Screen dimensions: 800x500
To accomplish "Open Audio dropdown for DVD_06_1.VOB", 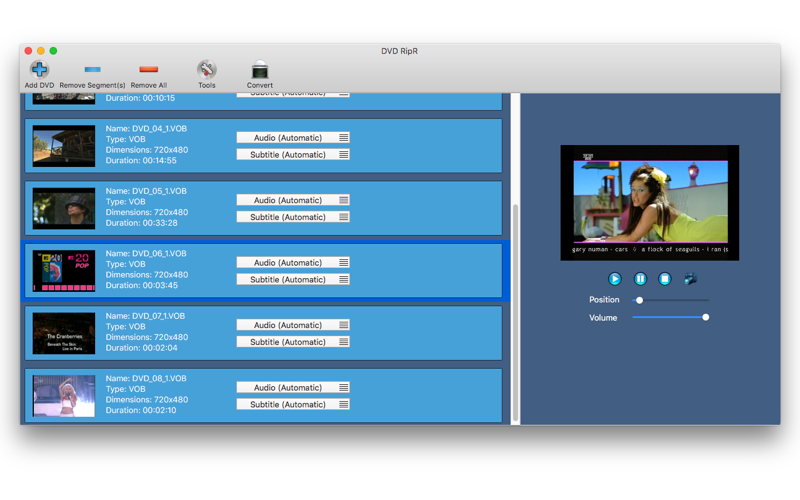I will [293, 263].
